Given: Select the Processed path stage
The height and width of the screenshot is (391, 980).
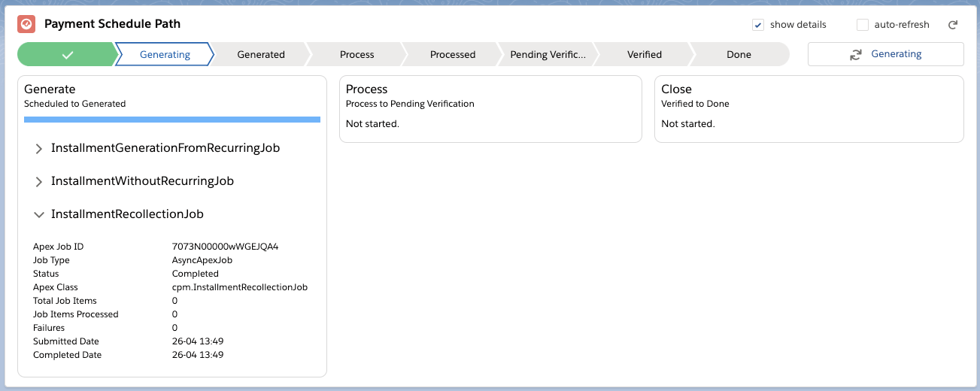Looking at the screenshot, I should (453, 54).
